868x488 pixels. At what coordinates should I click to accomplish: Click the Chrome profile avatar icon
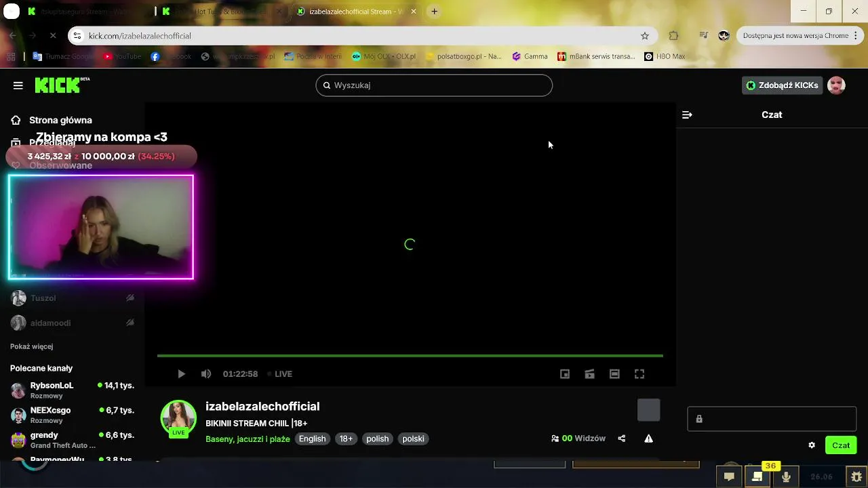click(724, 36)
